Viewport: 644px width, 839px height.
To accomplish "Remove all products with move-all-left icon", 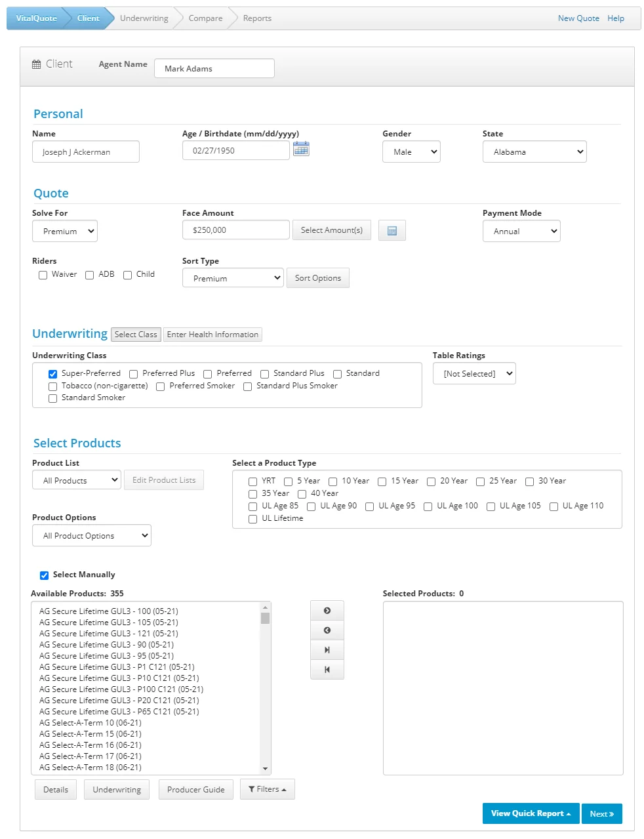I will [x=327, y=669].
